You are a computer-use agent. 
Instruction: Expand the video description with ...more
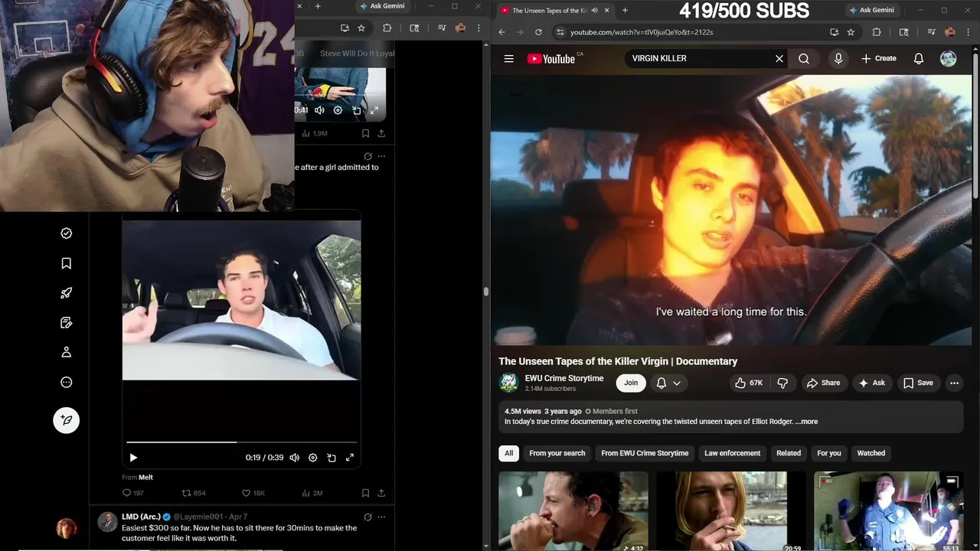[807, 422]
